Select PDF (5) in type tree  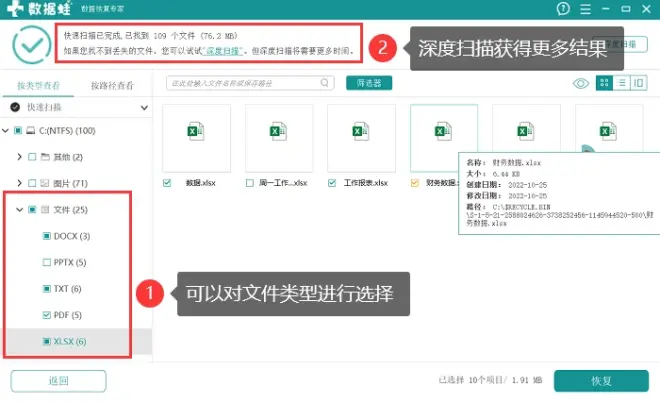tap(68, 315)
